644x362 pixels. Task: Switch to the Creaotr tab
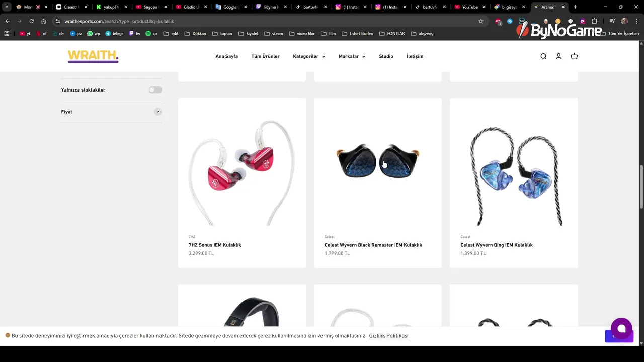pyautogui.click(x=71, y=7)
